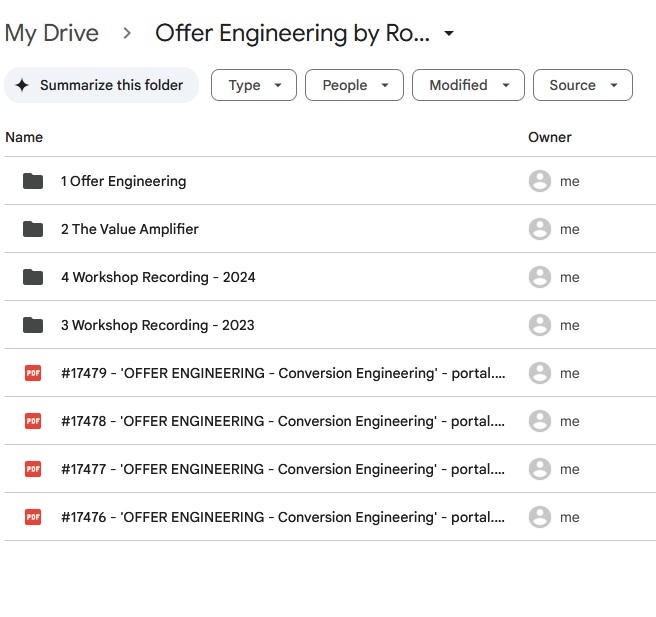Click the PDF icon of file #17479
Image resolution: width=656 pixels, height=617 pixels.
pyautogui.click(x=33, y=373)
